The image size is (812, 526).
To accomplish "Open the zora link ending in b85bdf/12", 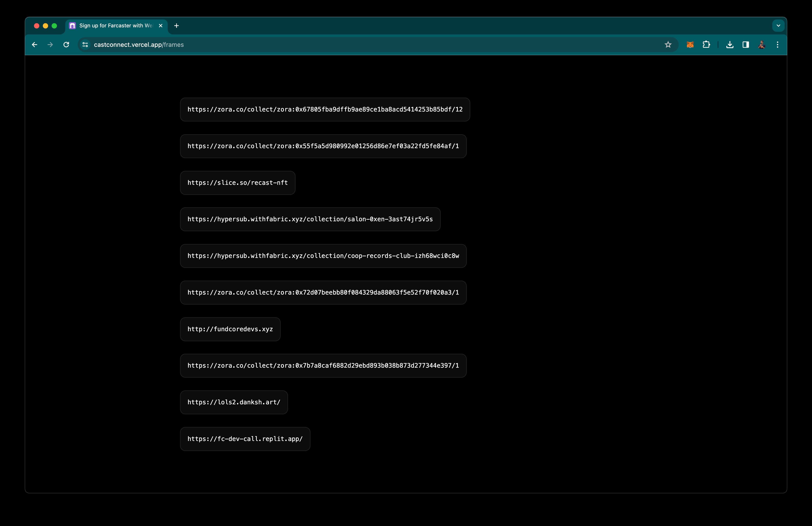I will click(325, 110).
